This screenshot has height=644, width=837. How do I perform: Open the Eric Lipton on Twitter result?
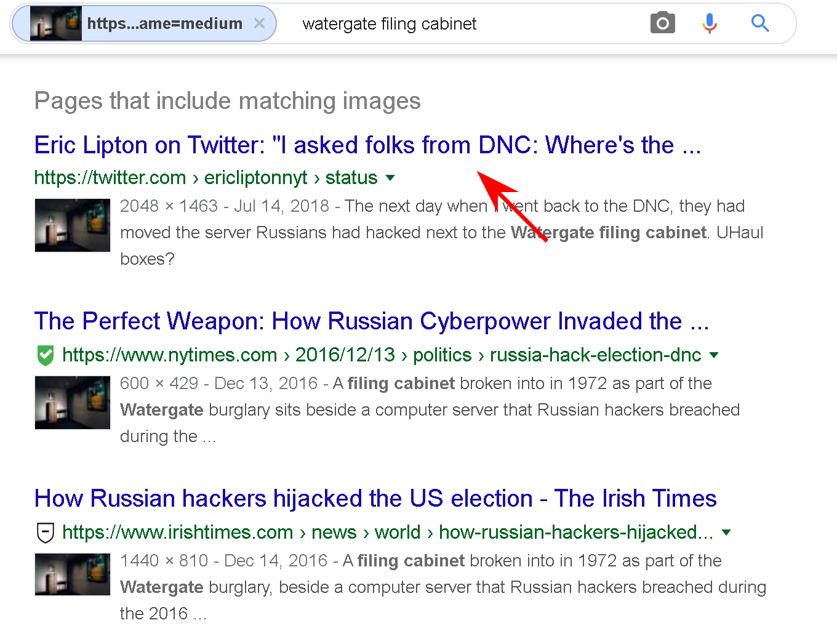click(x=367, y=145)
